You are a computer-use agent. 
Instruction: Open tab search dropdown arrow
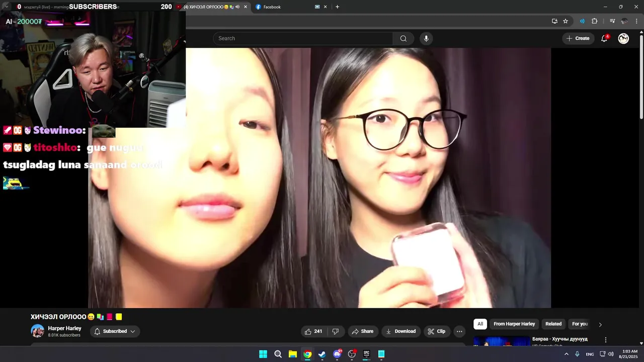[7, 7]
